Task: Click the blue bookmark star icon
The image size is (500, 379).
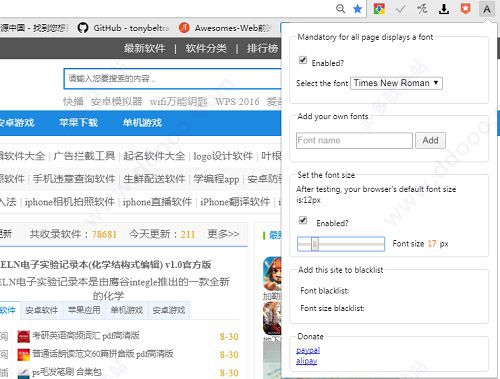Action: point(358,9)
